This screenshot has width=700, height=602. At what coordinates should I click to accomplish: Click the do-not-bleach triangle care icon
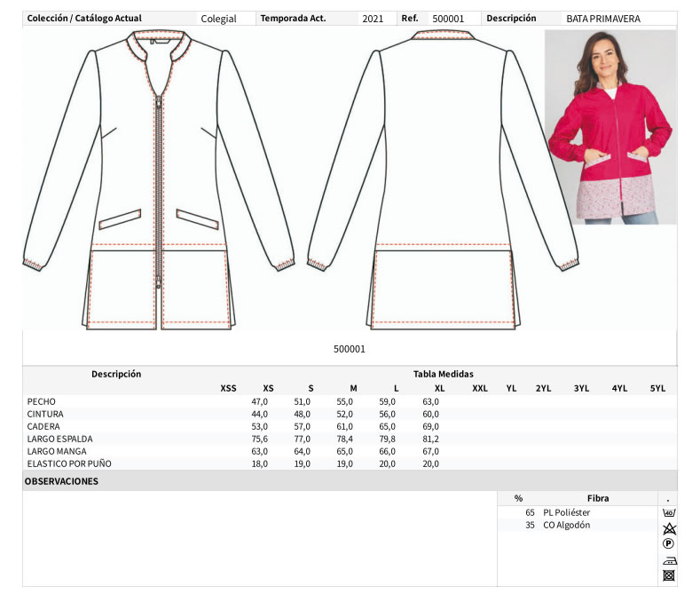[667, 528]
